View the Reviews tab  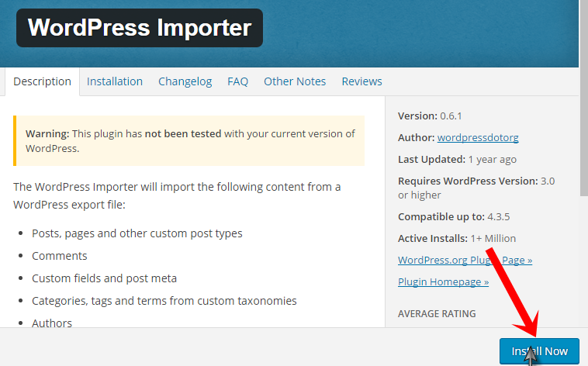pyautogui.click(x=361, y=81)
